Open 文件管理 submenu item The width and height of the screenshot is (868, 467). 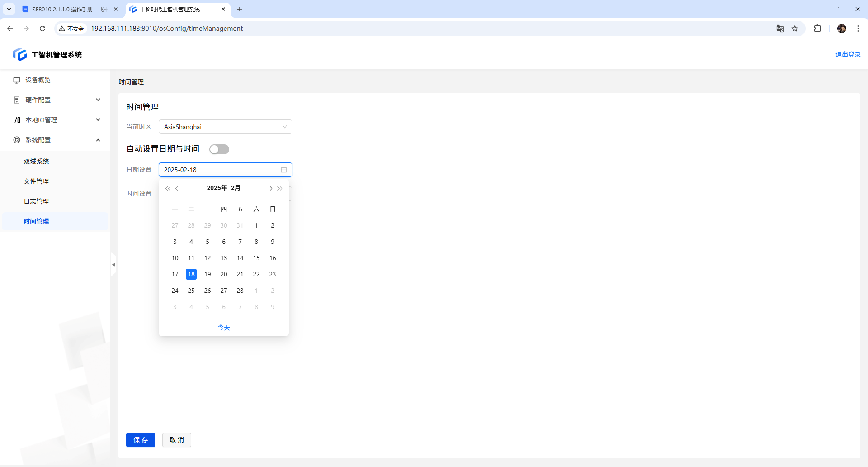(56, 181)
